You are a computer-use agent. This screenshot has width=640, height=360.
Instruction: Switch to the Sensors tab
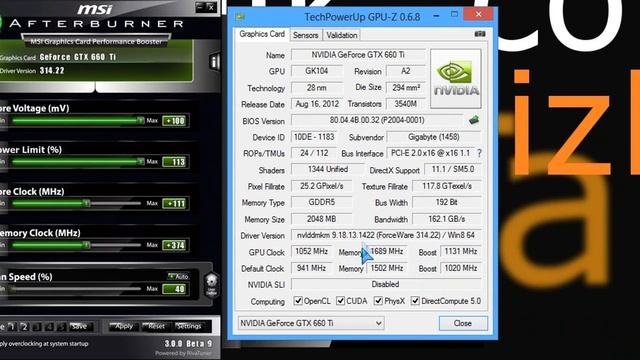tap(306, 35)
